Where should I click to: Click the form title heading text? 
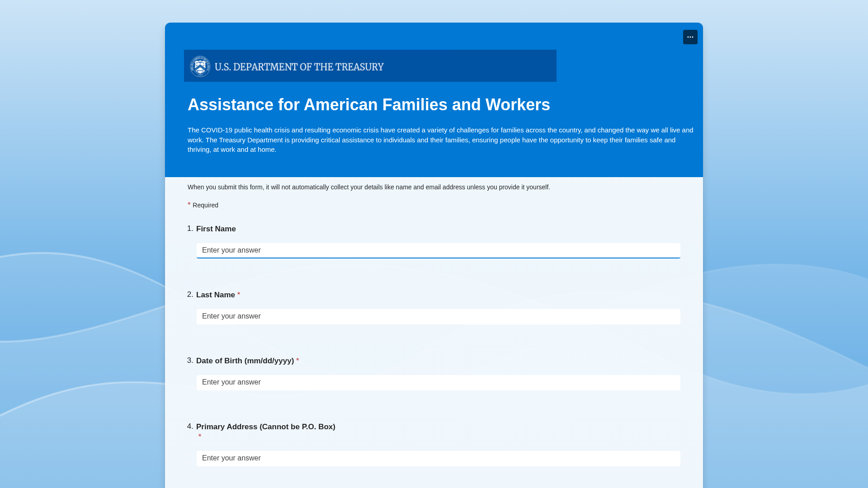[x=368, y=105]
